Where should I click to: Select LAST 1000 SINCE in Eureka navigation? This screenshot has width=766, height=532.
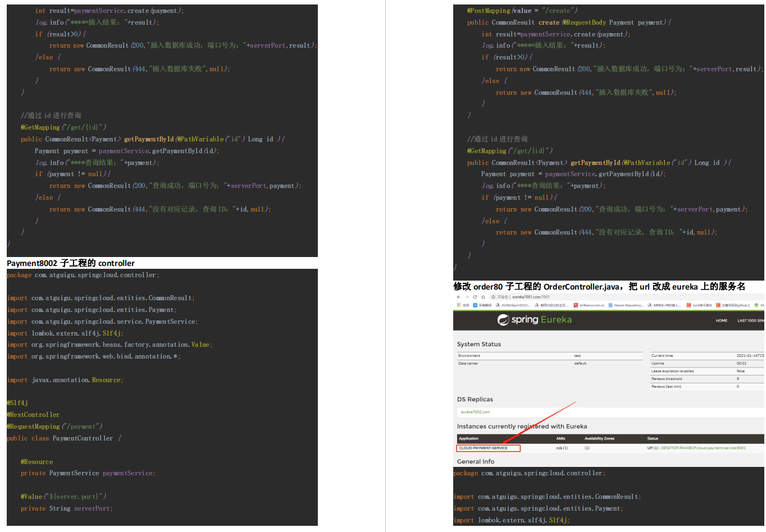(x=751, y=320)
